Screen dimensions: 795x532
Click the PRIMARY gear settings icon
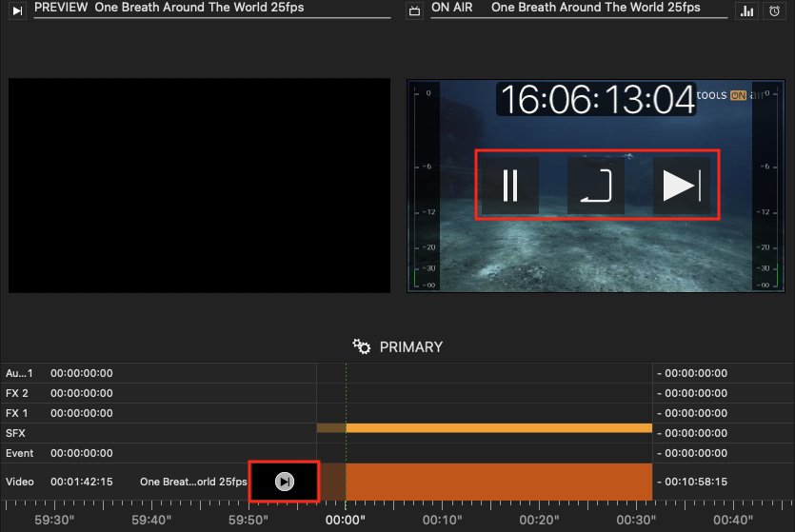click(x=362, y=346)
